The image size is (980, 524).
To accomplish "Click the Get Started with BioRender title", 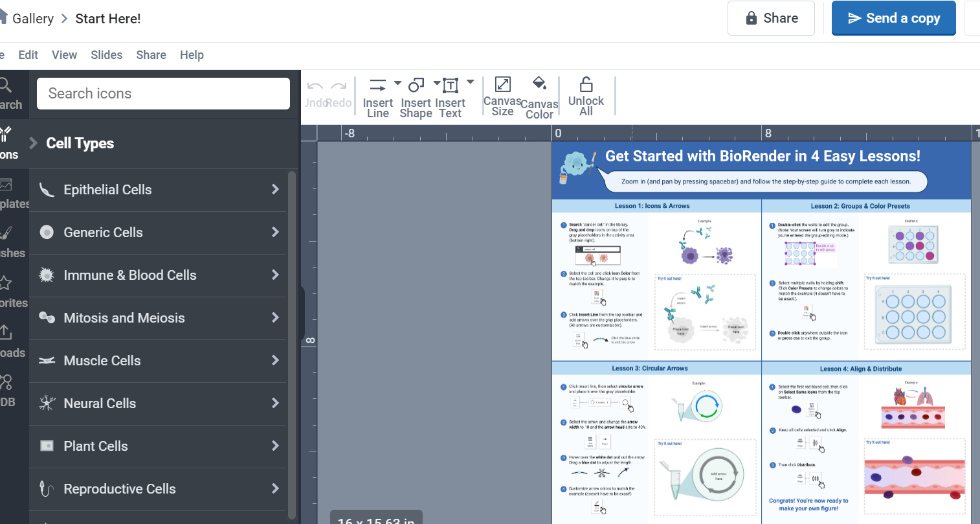I will (x=763, y=156).
